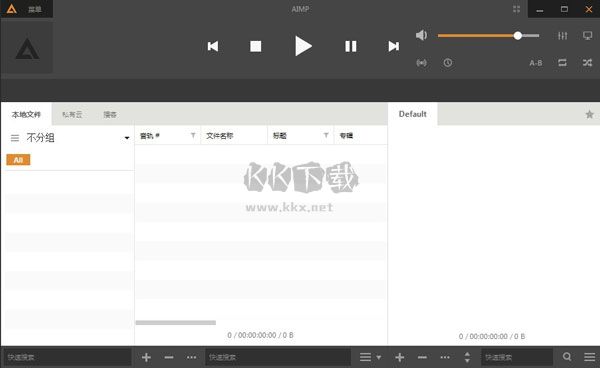Open the library view mode list dropdown
Image resolution: width=600 pixels, height=368 pixels.
pos(370,357)
